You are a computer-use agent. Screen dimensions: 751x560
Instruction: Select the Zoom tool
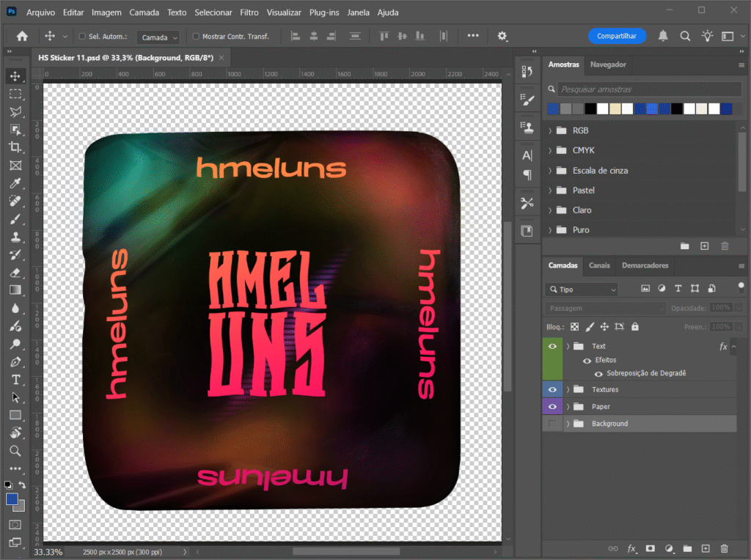point(15,450)
